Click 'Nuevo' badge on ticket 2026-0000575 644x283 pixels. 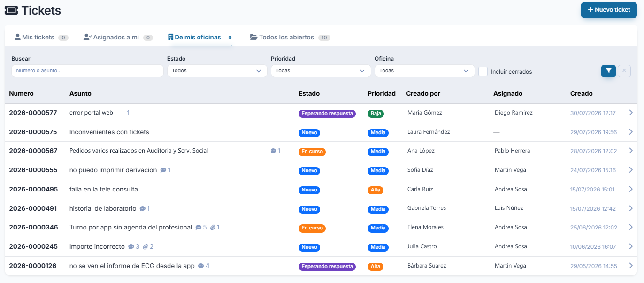[x=309, y=133]
